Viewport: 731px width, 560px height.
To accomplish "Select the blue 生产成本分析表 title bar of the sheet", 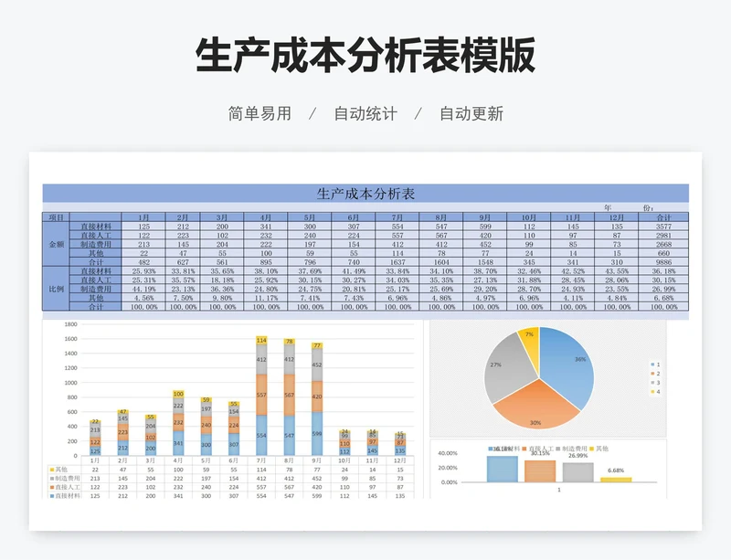I will (x=365, y=194).
